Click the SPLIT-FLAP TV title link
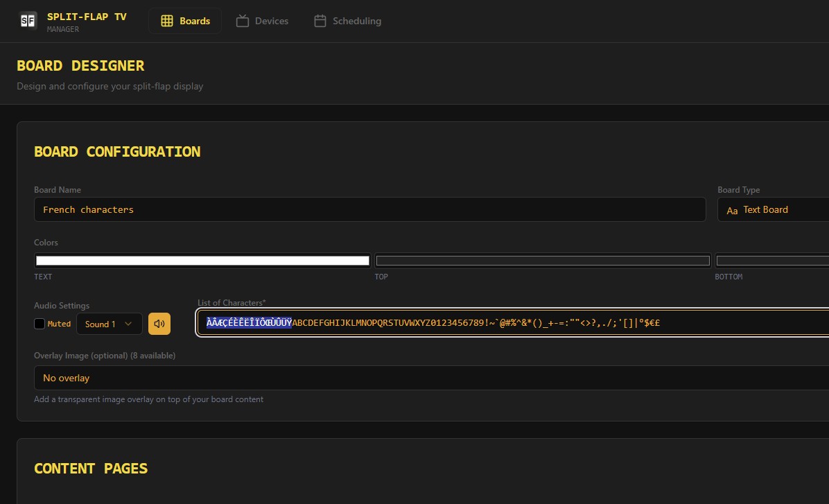Viewport: 829px width, 504px height. 87,17
